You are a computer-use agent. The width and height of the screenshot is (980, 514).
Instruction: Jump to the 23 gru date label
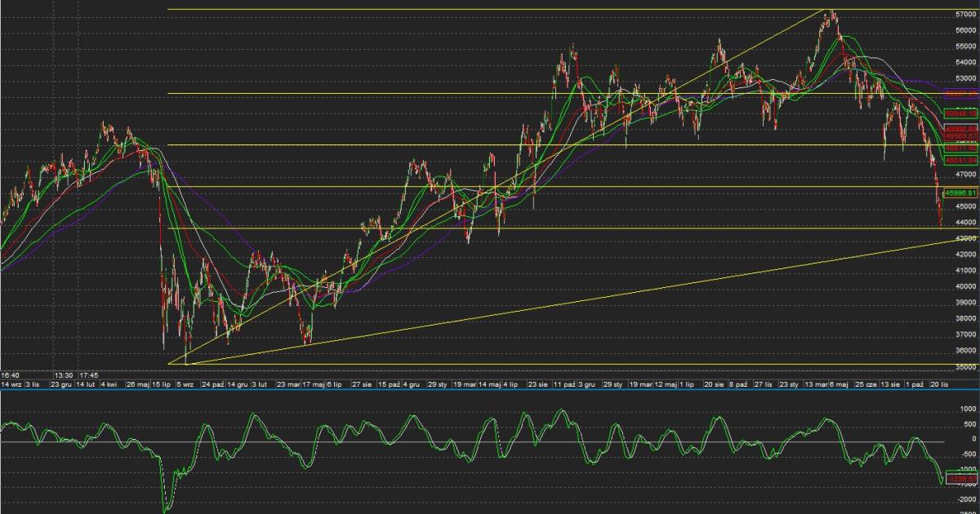61,383
